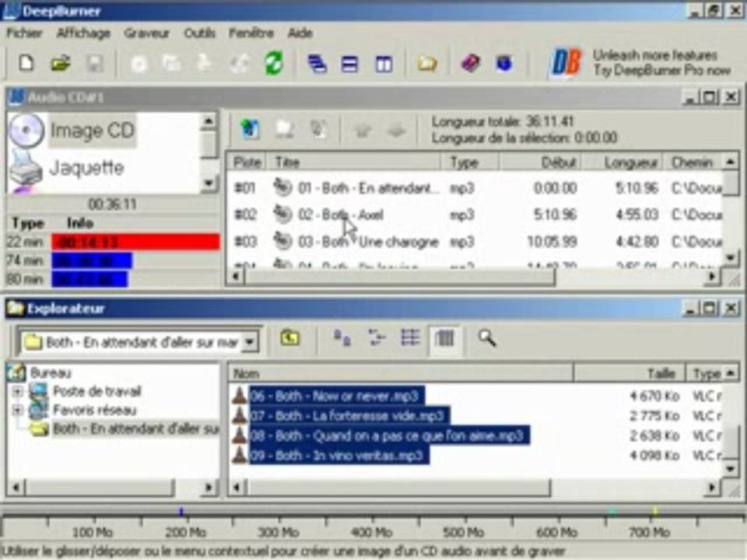Screen dimensions: 747x560
Task: Click file size 4 670 Ko
Action: [x=654, y=396]
